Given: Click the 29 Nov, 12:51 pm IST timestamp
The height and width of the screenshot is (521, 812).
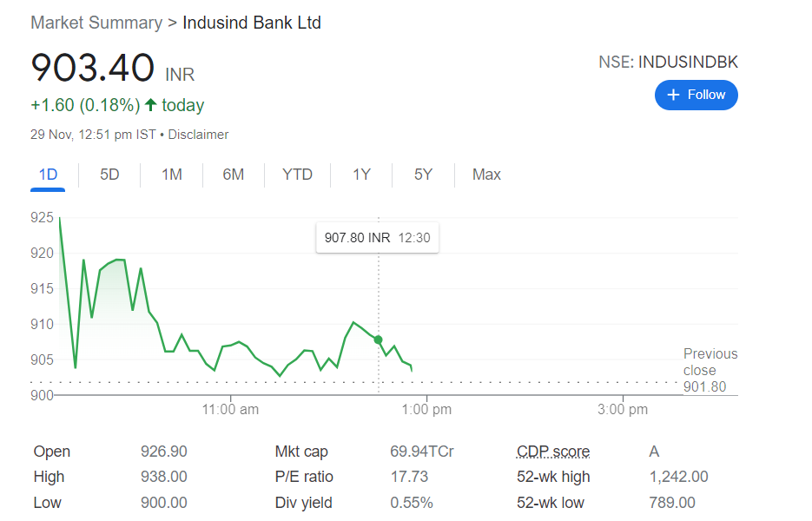Looking at the screenshot, I should tap(93, 135).
